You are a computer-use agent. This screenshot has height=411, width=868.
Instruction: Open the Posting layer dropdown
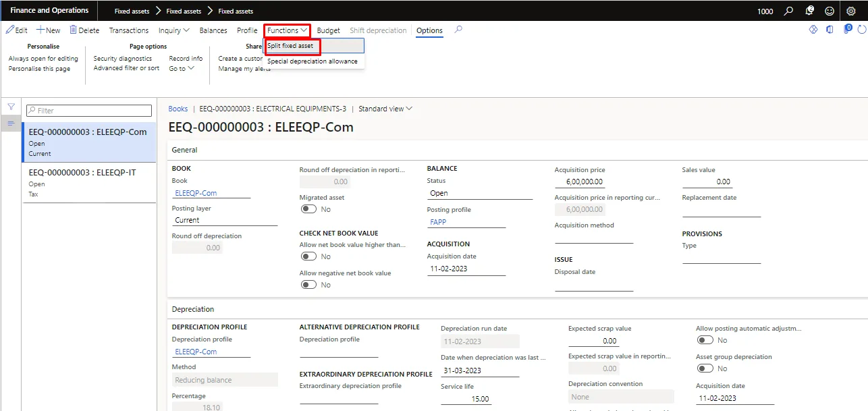click(x=225, y=220)
